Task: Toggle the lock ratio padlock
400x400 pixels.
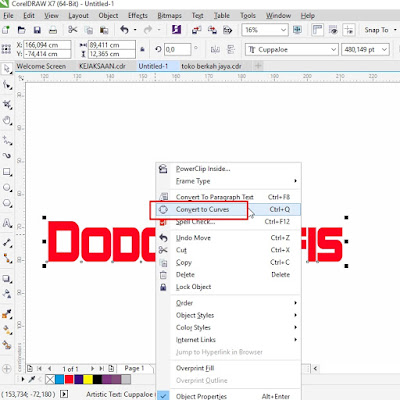Action: (x=142, y=49)
